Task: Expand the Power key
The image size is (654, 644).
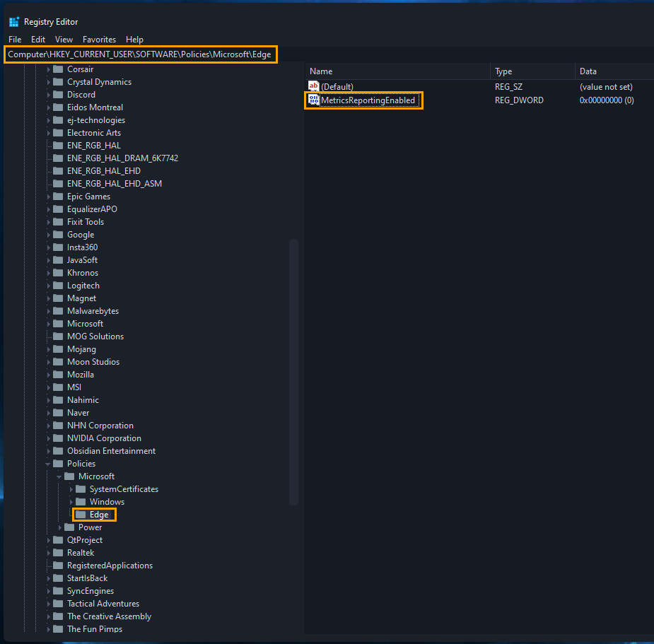Action: point(59,527)
